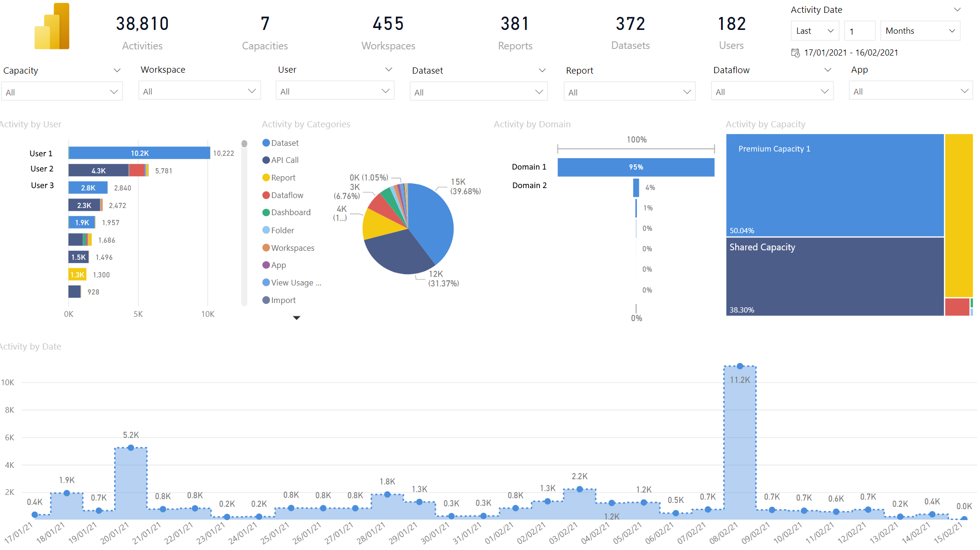Click the 7 Capacities card

(x=265, y=33)
